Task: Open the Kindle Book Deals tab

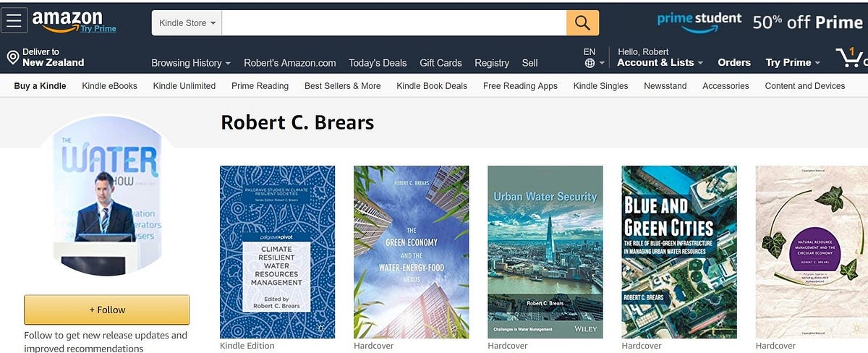Action: [x=432, y=85]
